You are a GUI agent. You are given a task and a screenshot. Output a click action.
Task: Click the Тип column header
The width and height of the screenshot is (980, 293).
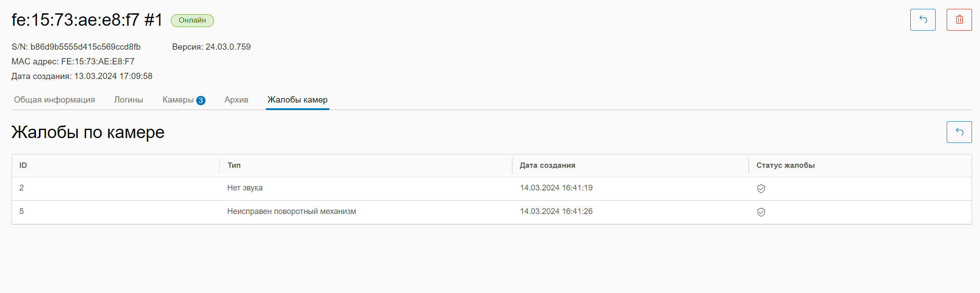click(234, 165)
